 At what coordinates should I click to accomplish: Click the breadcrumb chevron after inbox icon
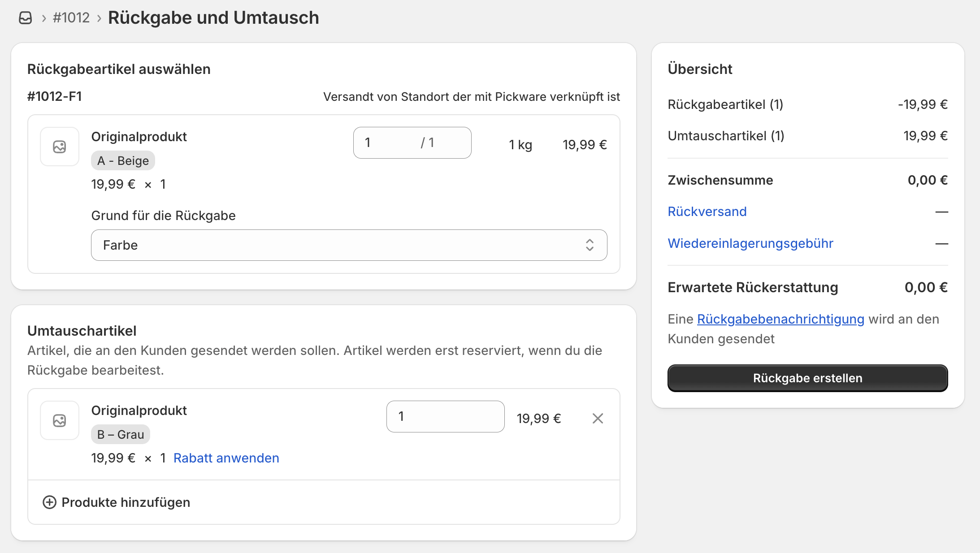pyautogui.click(x=44, y=18)
